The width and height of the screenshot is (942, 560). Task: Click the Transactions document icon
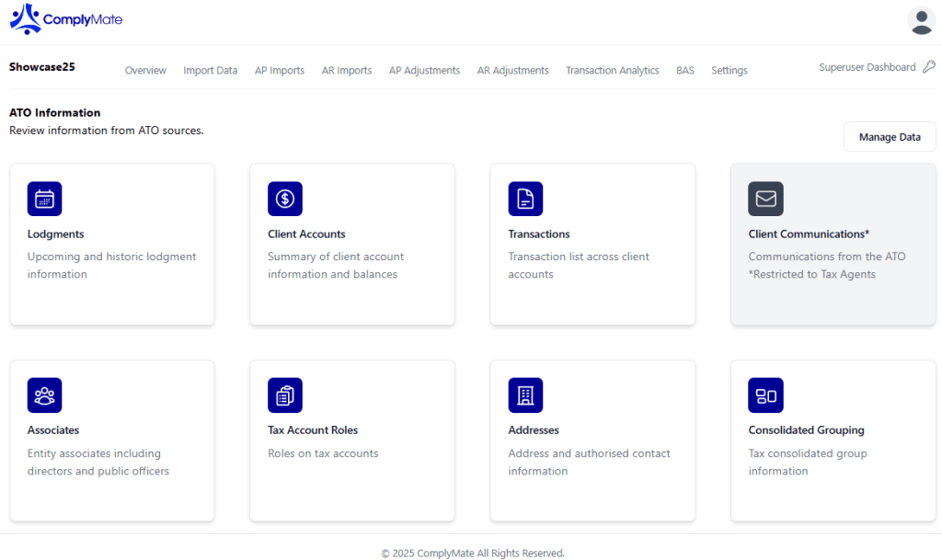tap(525, 199)
